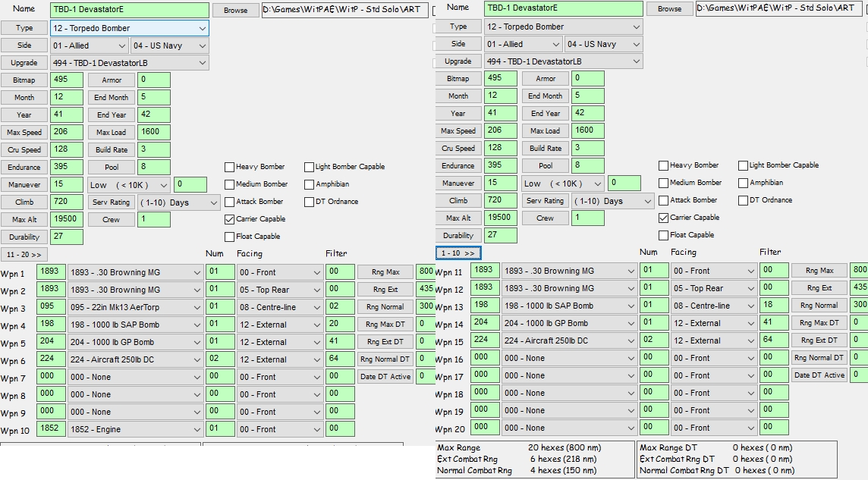Click End Year field 42 in right panel
This screenshot has width=868, height=480.
pos(588,113)
